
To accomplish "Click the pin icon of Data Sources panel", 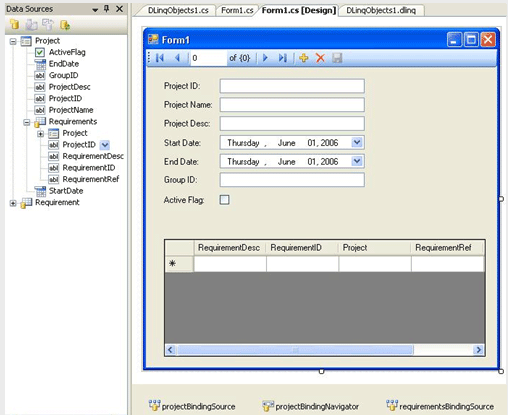I will (107, 9).
